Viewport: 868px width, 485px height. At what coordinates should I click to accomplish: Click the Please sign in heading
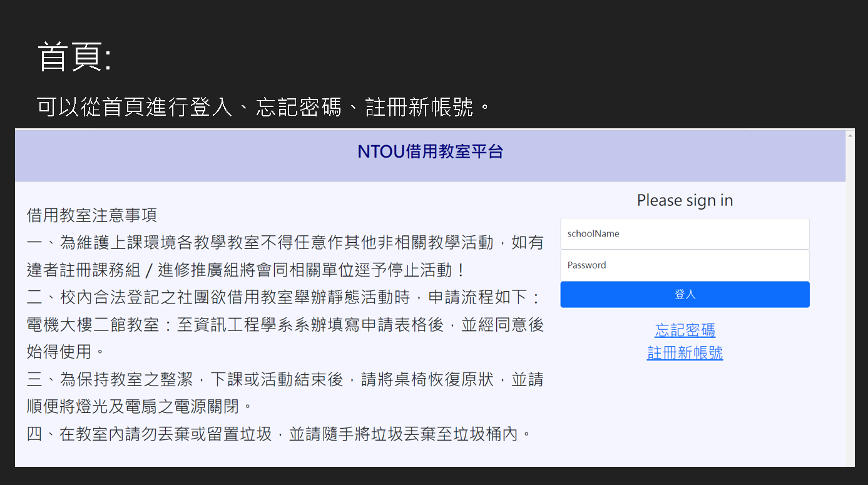pos(685,200)
